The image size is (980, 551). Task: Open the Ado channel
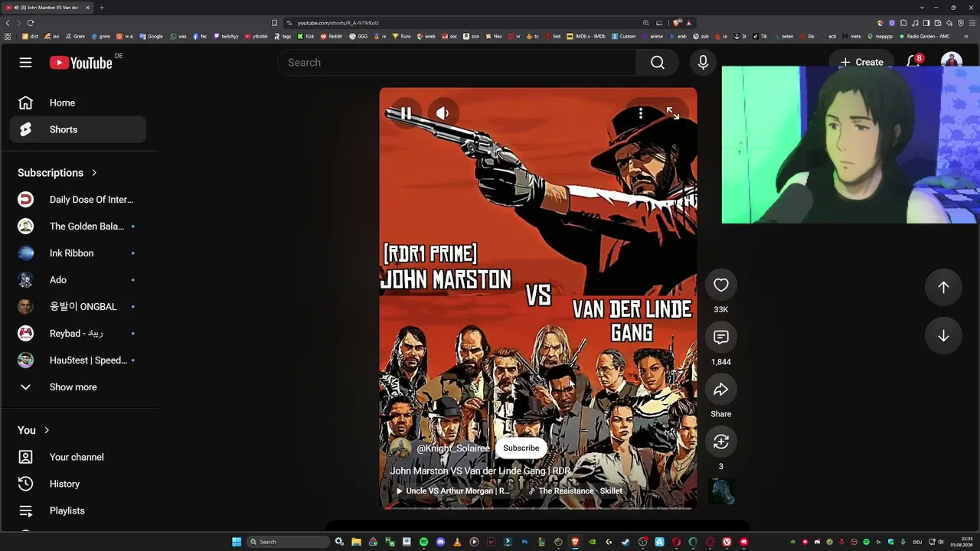coord(77,280)
